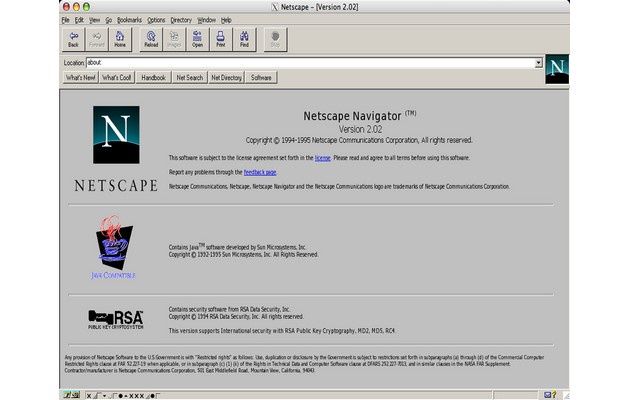Click the mail envelope icon in status bar
The width and height of the screenshot is (630, 400).
547,395
